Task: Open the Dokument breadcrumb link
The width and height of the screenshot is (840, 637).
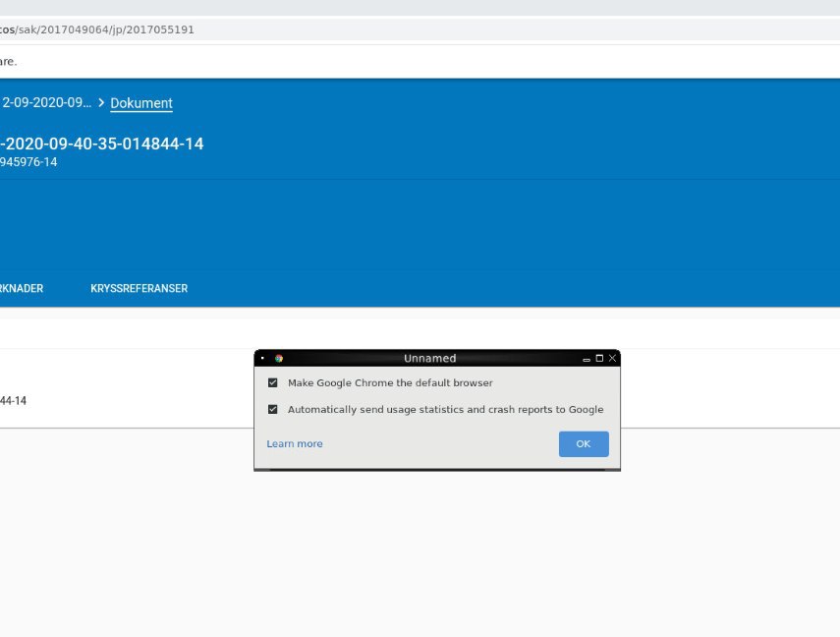Action: 141,103
